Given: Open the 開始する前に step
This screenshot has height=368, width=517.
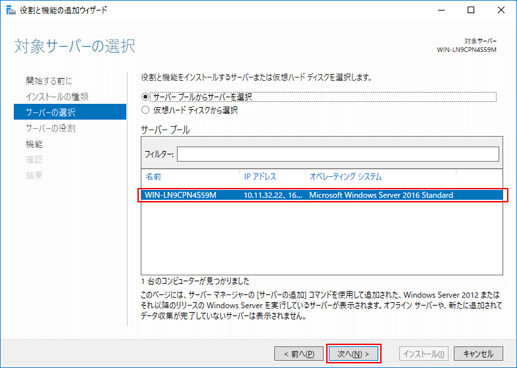Looking at the screenshot, I should point(49,81).
